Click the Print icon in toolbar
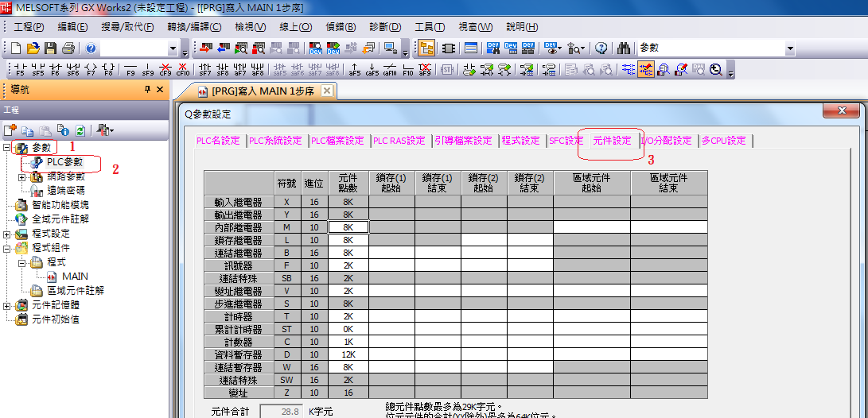This screenshot has height=418, width=868. point(68,48)
